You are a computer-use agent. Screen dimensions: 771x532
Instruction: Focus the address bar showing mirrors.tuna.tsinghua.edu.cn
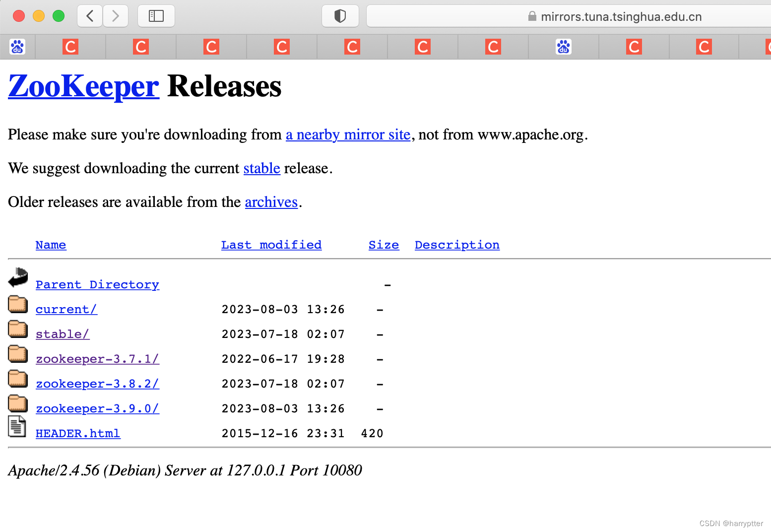tap(569, 16)
